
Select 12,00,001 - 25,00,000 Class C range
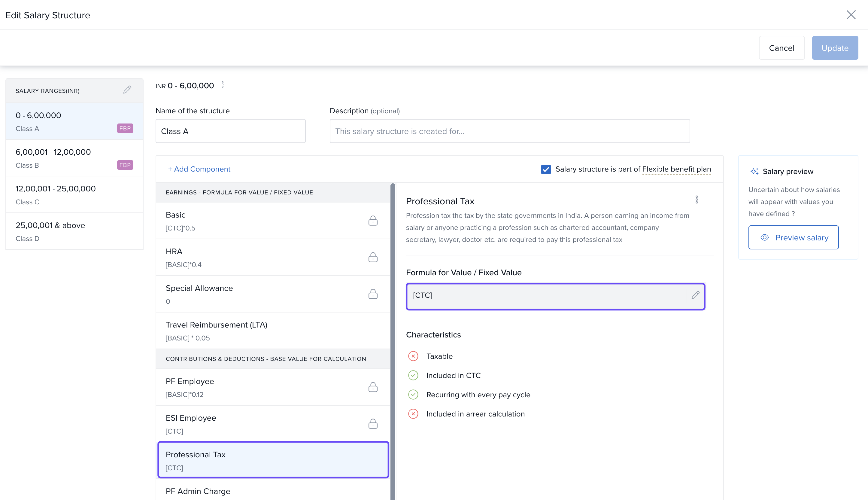[74, 195]
